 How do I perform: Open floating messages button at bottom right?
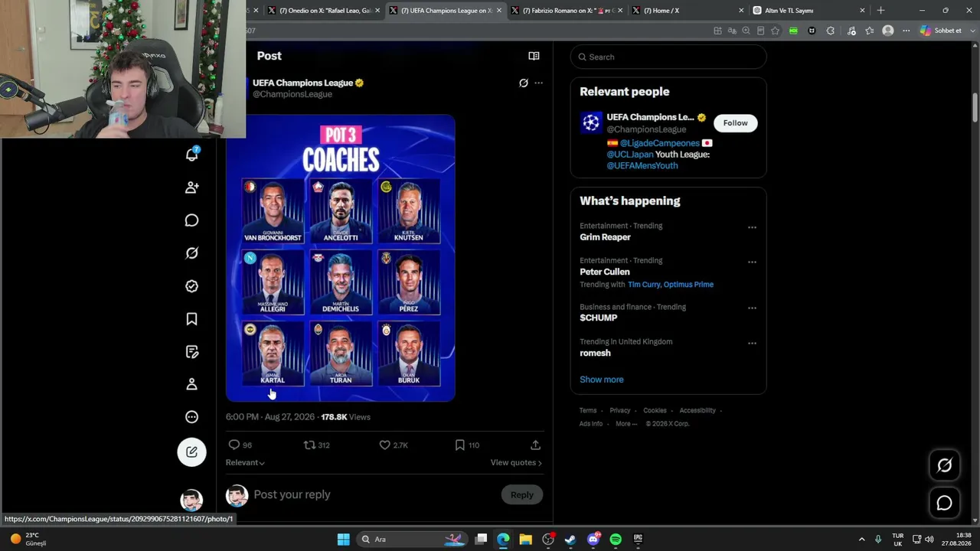(945, 503)
